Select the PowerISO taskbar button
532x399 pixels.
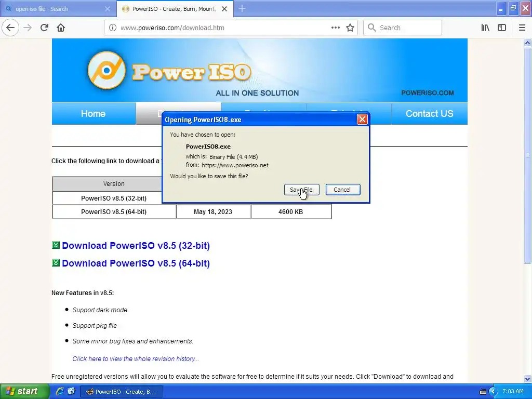click(122, 392)
